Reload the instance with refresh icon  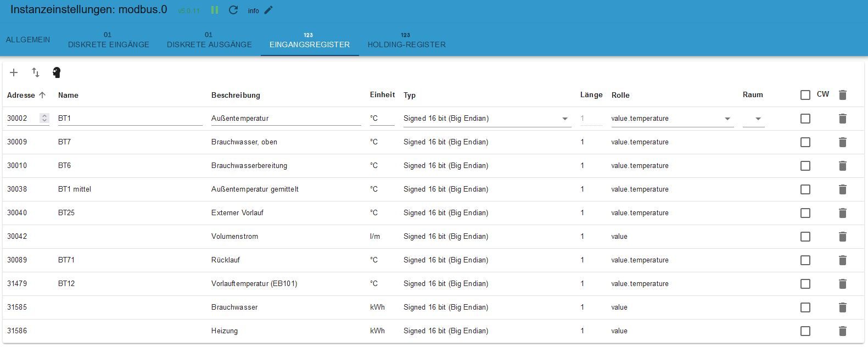point(233,10)
